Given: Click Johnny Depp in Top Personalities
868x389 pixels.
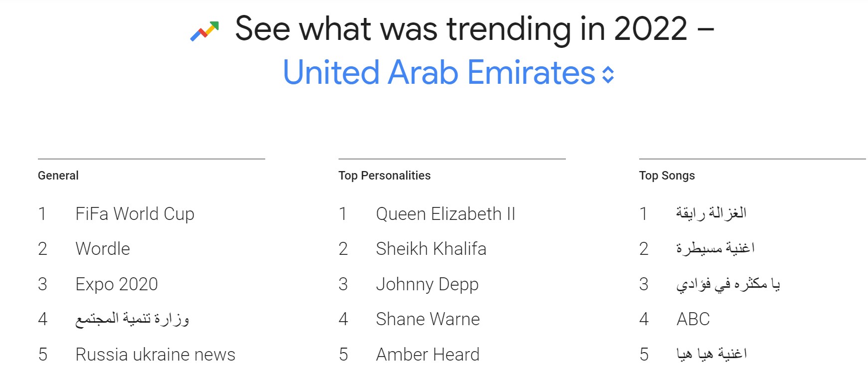Looking at the screenshot, I should (427, 284).
